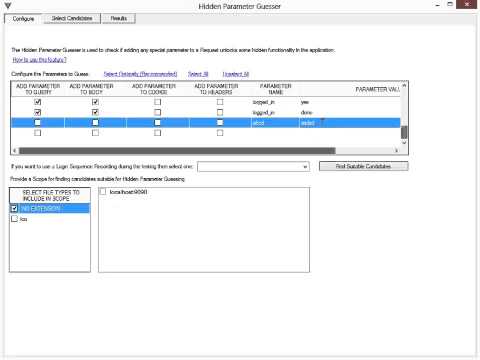Click the grid's scroll-up arrow
The width and height of the screenshot is (480, 360).
click(x=404, y=86)
